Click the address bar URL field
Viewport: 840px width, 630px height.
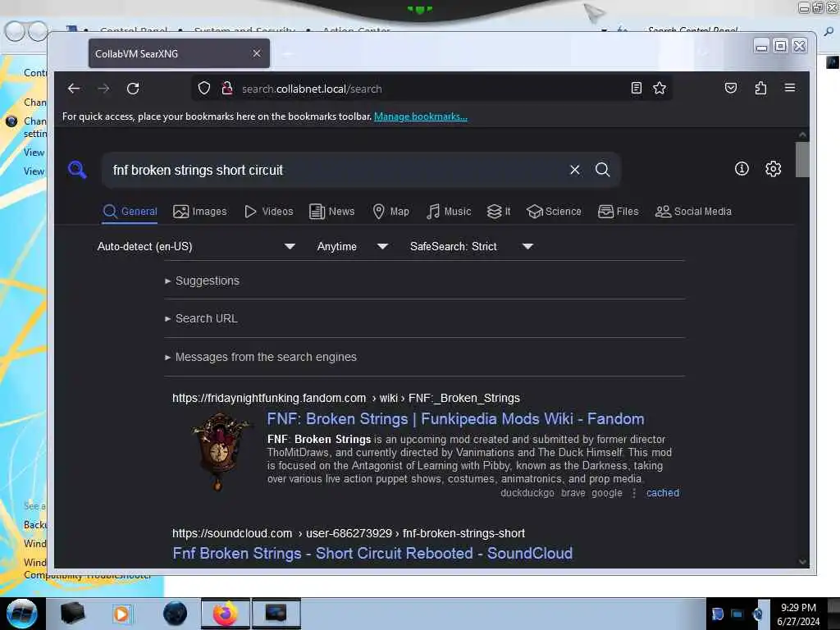[433, 89]
